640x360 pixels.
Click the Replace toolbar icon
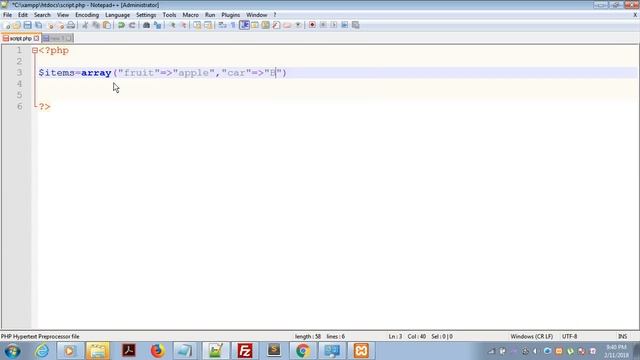tap(157, 25)
